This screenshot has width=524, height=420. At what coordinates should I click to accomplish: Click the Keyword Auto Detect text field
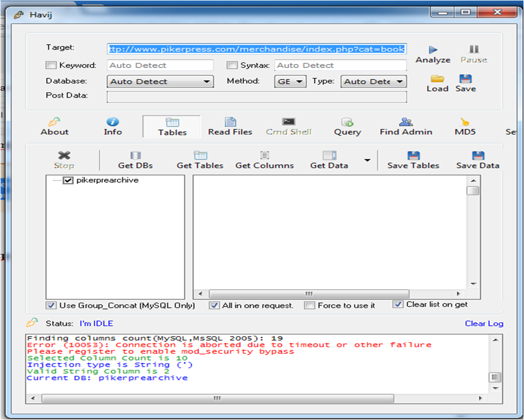tap(160, 65)
